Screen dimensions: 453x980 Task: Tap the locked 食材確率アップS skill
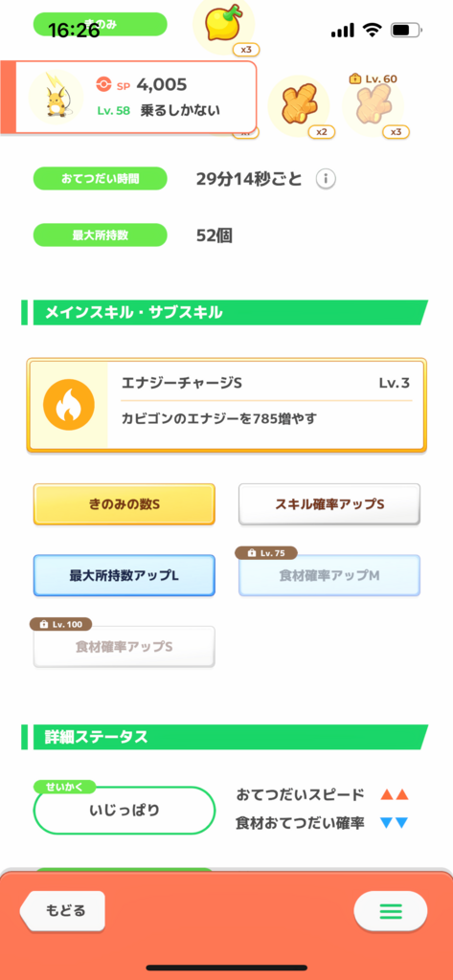click(124, 646)
